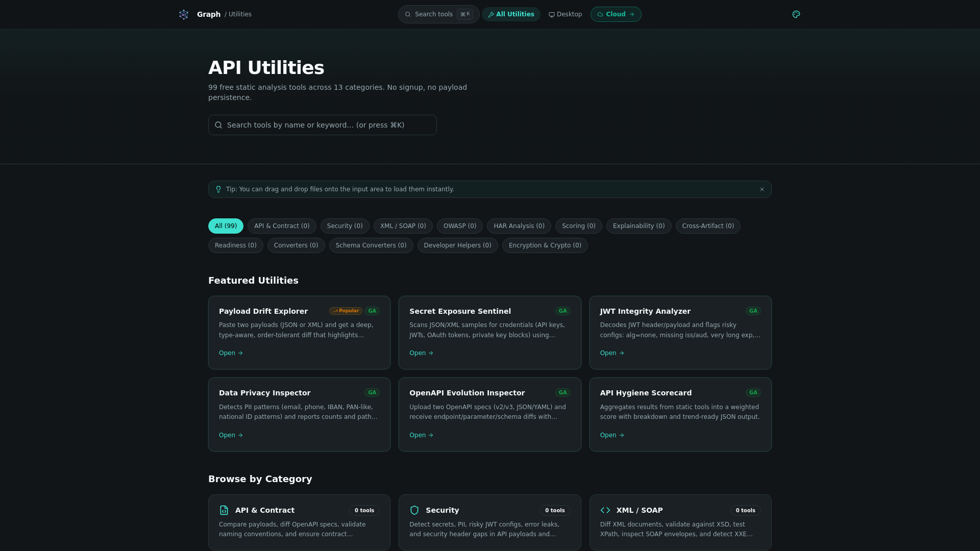Viewport: 980px width, 551px height.
Task: Filter by Security (0) chip
Action: point(345,226)
